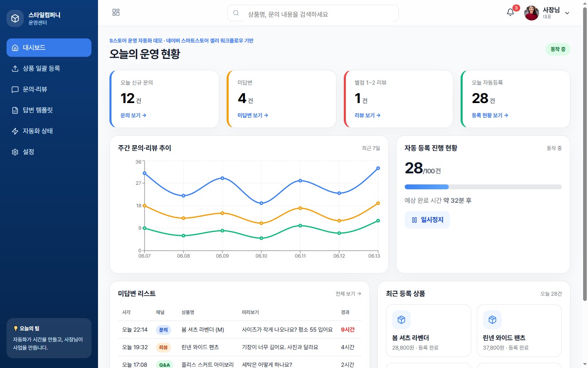
Task: Click the scrollbar down arrow
Action: pyautogui.click(x=585, y=364)
